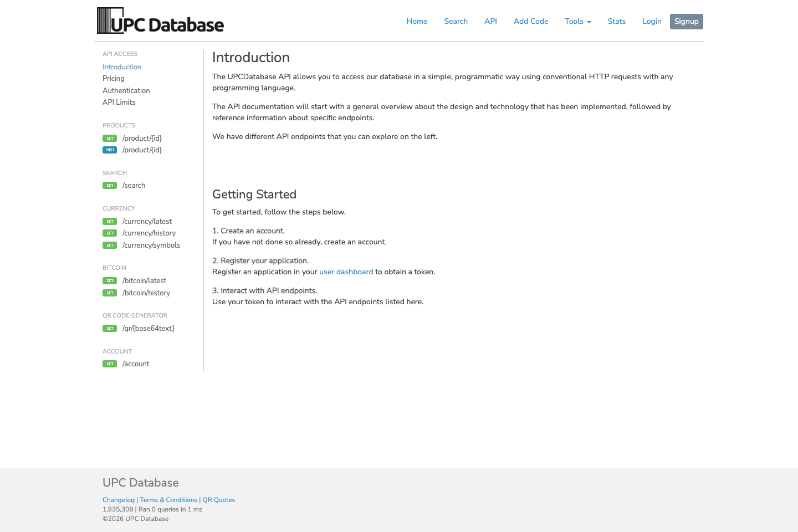Click the GET badge beside /search
Image resolution: width=798 pixels, height=532 pixels.
pos(110,185)
